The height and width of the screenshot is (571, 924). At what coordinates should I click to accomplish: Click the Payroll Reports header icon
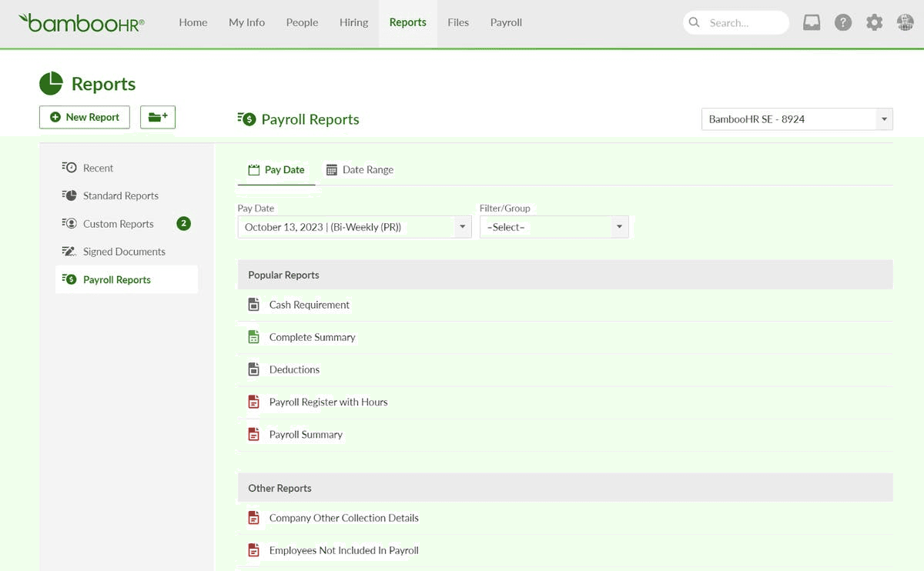click(246, 119)
